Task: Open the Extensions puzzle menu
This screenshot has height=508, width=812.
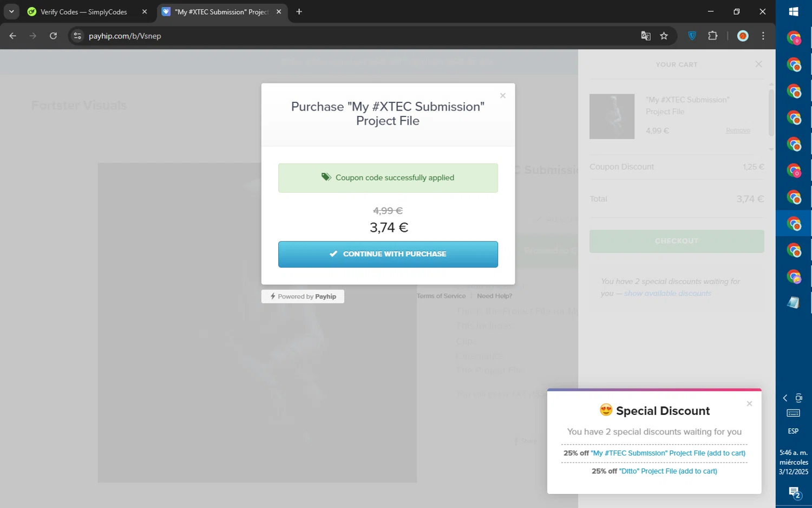Action: click(713, 36)
